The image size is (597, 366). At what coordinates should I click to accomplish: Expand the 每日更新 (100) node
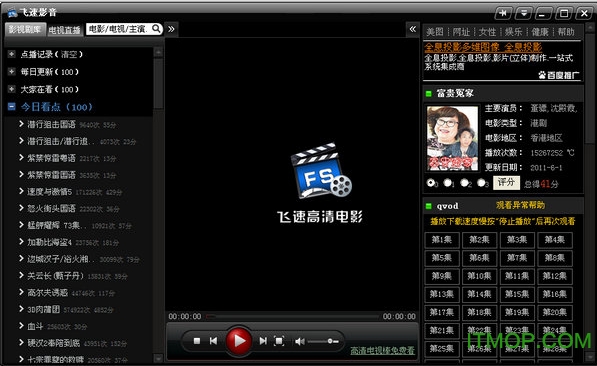pyautogui.click(x=11, y=72)
